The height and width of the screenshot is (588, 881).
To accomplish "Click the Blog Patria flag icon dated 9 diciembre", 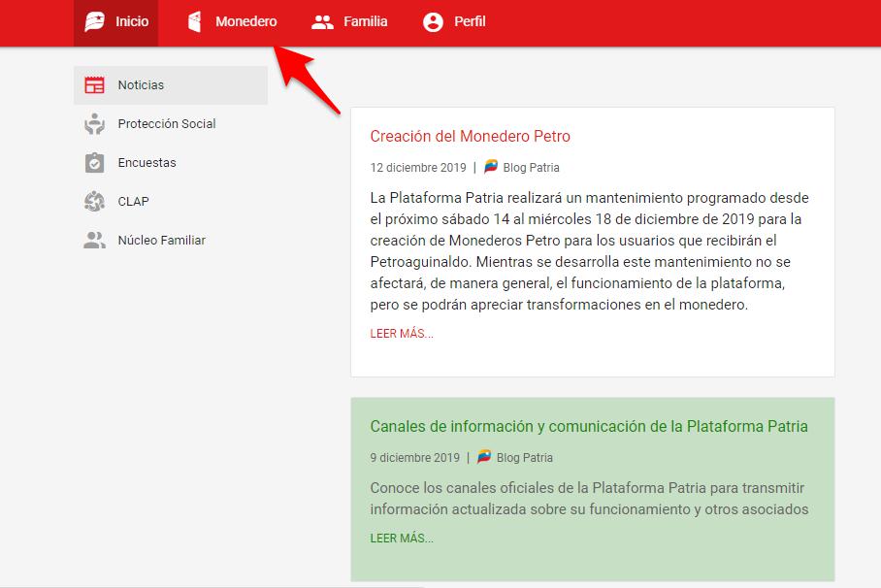I will [x=484, y=456].
